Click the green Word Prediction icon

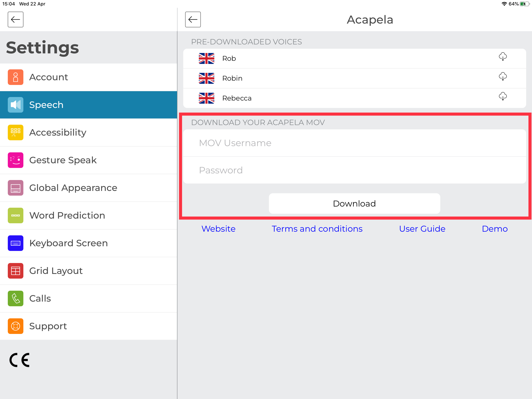pos(15,216)
